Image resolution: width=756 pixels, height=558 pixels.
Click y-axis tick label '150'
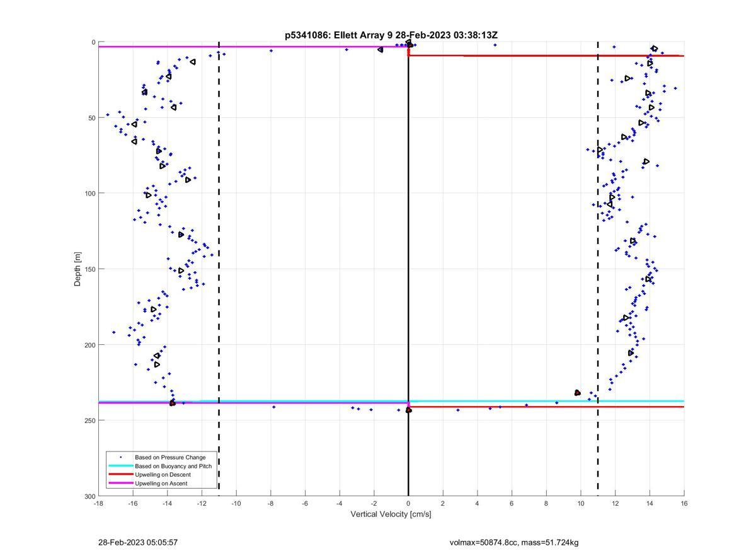tap(89, 269)
